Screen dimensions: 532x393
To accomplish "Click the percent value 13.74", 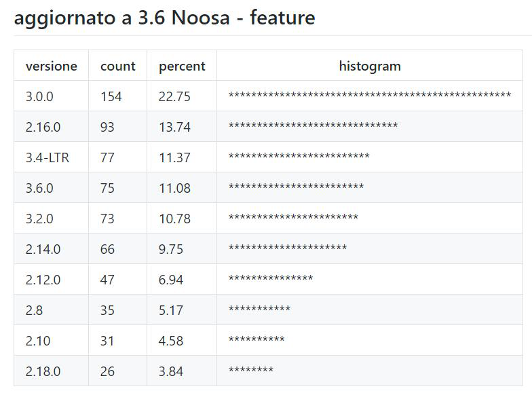I will click(x=174, y=127).
